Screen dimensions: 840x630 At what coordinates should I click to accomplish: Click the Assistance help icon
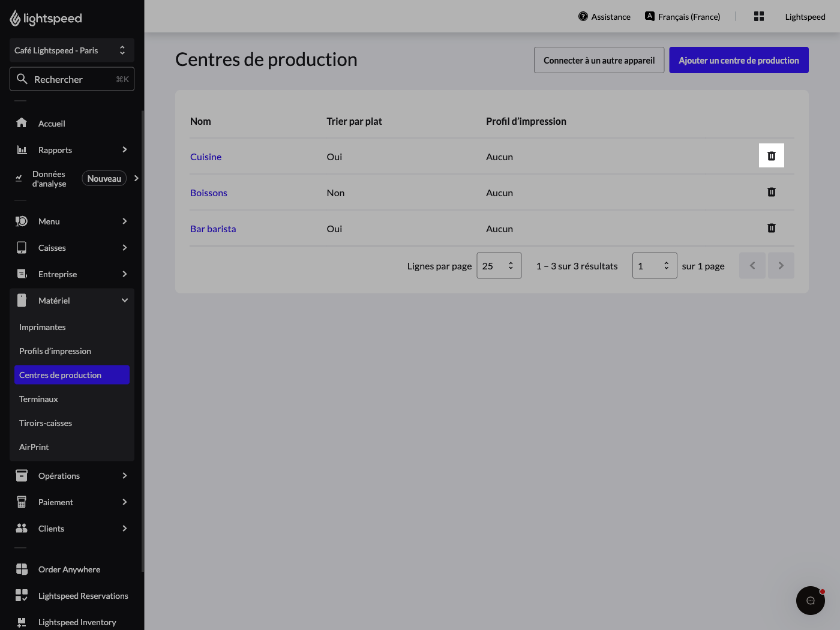click(x=583, y=16)
